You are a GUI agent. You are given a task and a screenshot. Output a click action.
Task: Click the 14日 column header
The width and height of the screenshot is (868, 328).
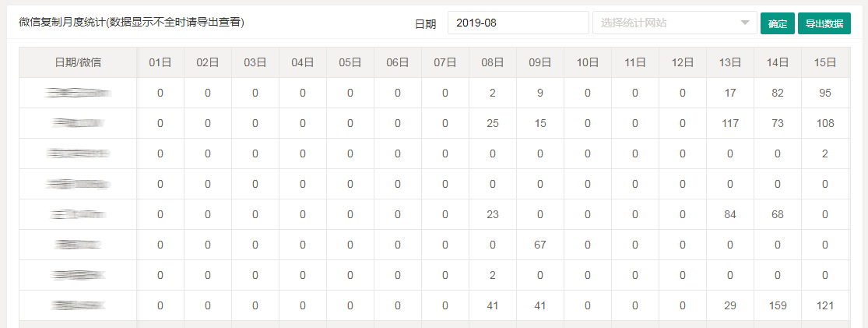777,62
